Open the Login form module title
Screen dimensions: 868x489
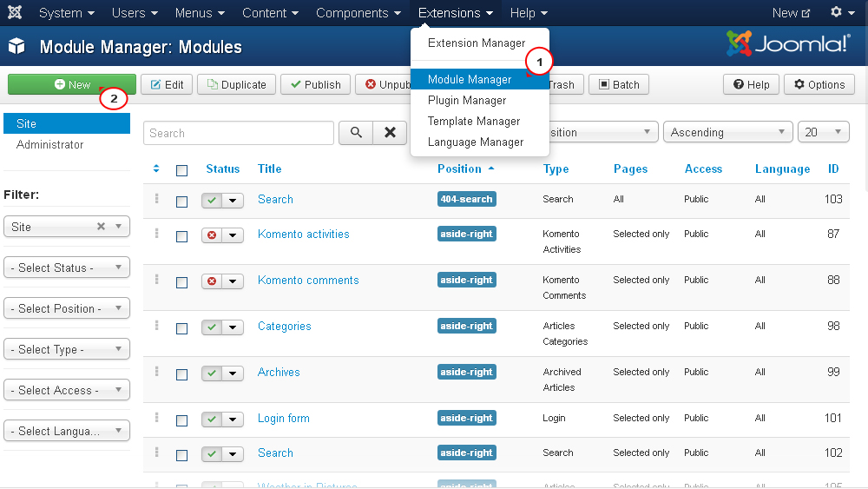coord(284,418)
